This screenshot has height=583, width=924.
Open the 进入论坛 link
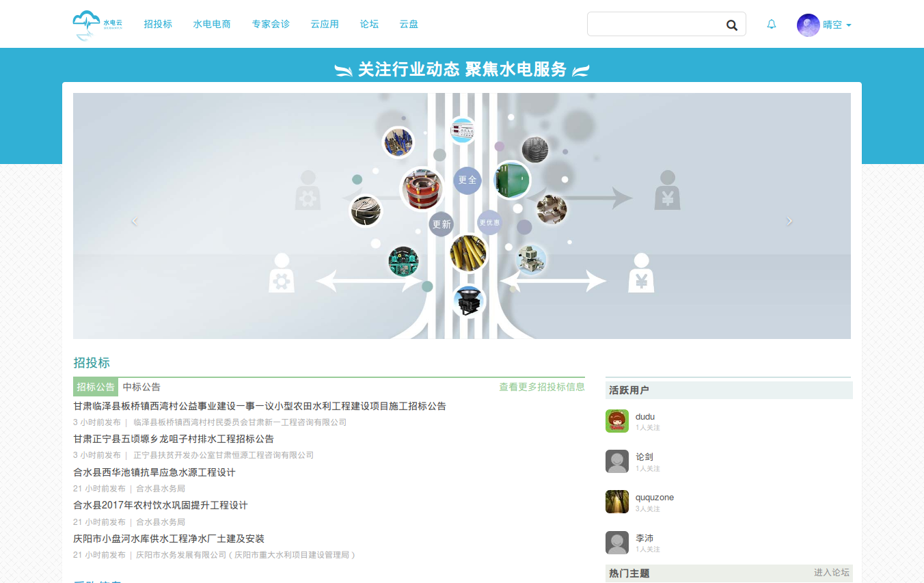pyautogui.click(x=831, y=573)
